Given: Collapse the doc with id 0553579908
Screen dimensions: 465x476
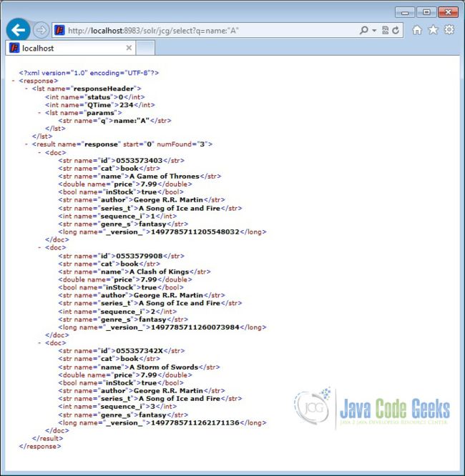Looking at the screenshot, I should pyautogui.click(x=39, y=247).
